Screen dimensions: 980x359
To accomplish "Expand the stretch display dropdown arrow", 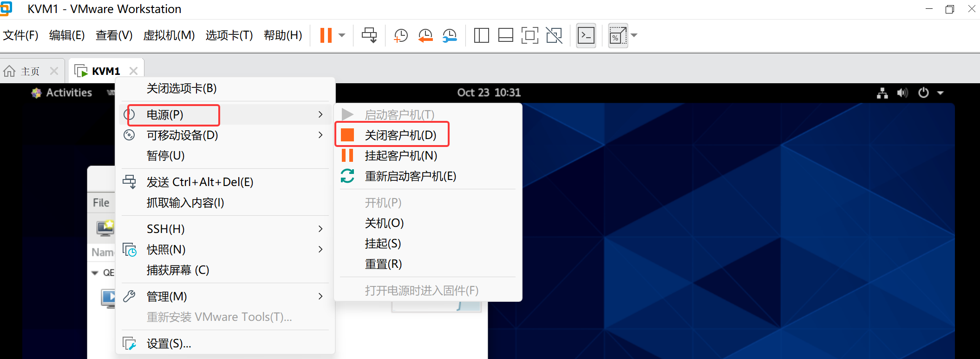I will pos(634,35).
